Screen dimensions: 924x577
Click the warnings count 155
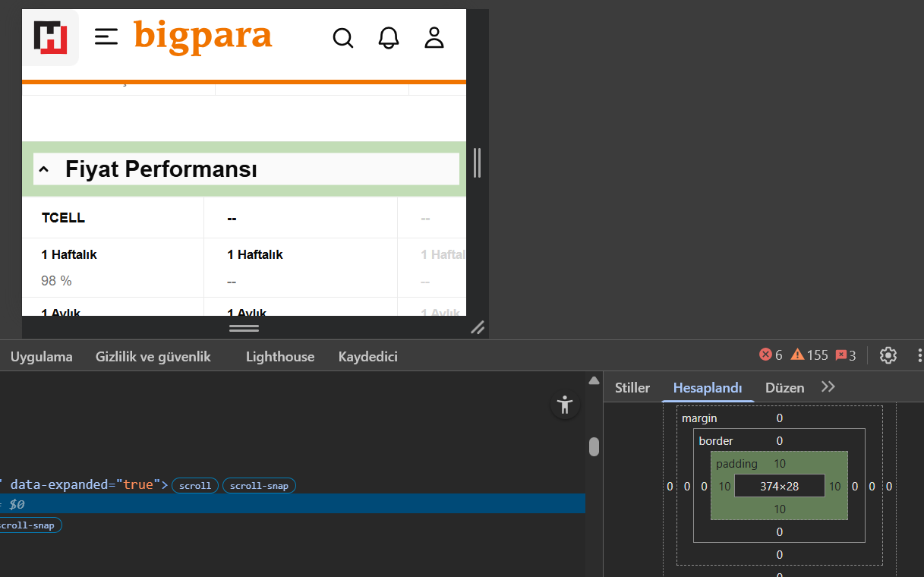809,355
